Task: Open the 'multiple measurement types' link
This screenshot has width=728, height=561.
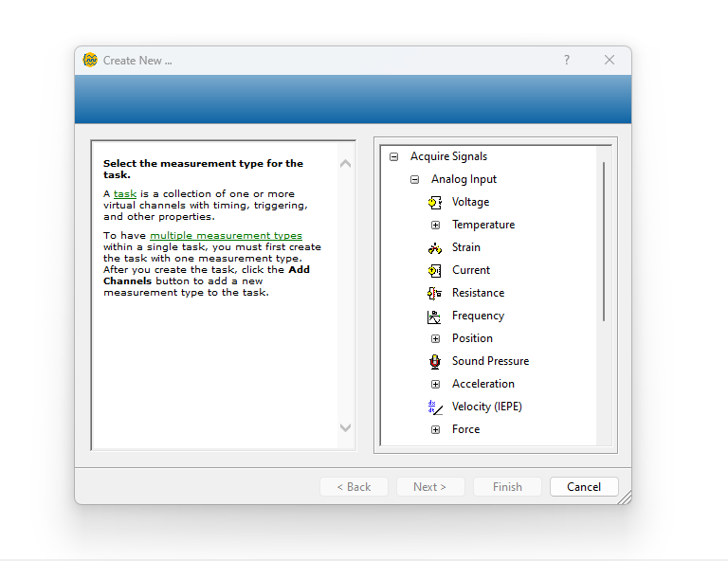Action: pos(226,235)
